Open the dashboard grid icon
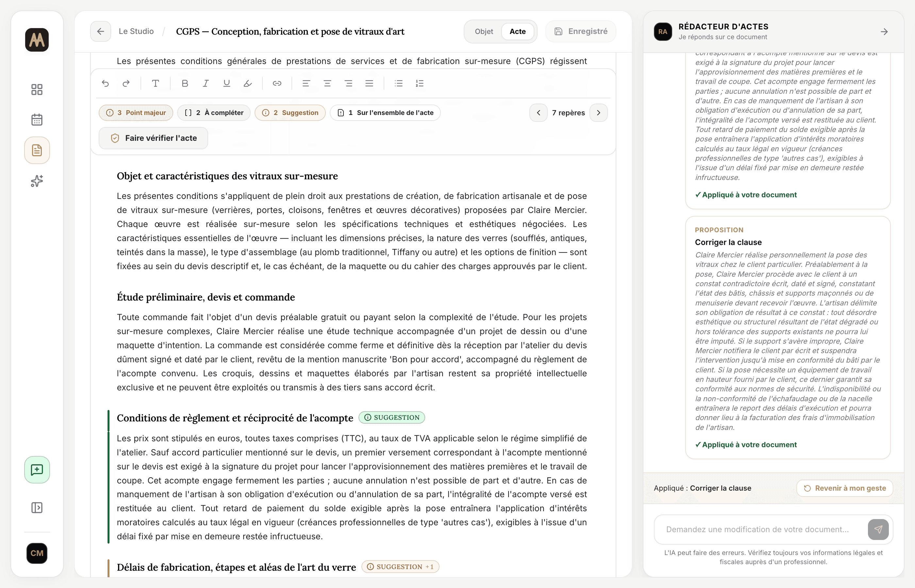Image resolution: width=915 pixels, height=588 pixels. coord(37,90)
